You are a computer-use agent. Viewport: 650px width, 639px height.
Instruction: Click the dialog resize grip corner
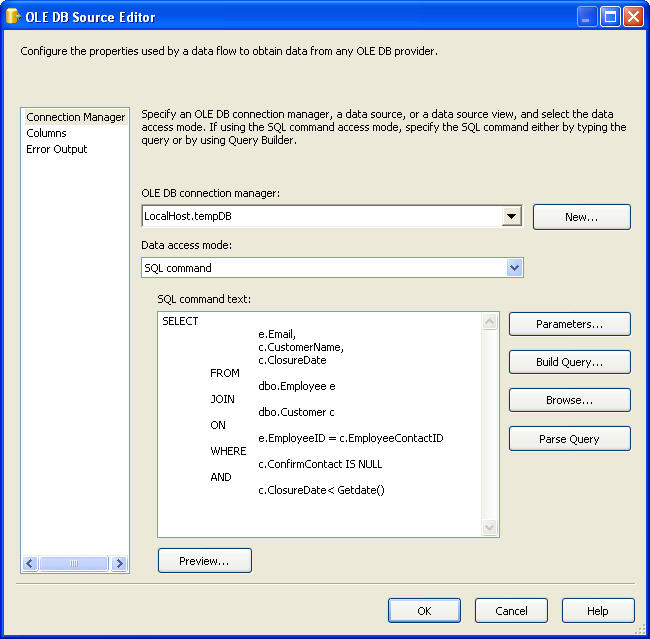tap(641, 630)
